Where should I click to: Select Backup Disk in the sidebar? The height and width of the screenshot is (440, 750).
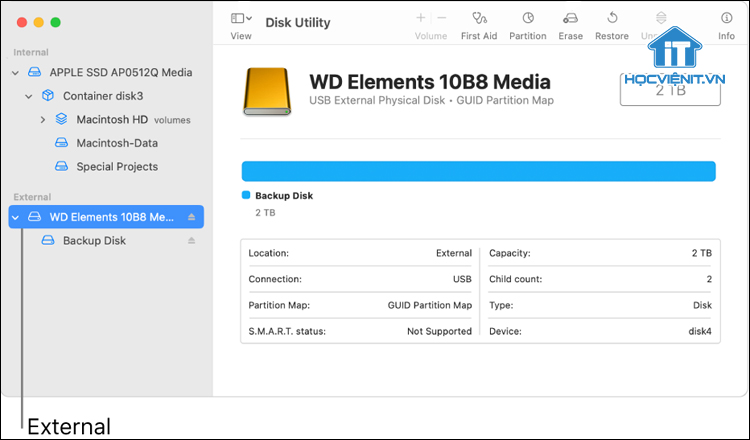tap(94, 240)
